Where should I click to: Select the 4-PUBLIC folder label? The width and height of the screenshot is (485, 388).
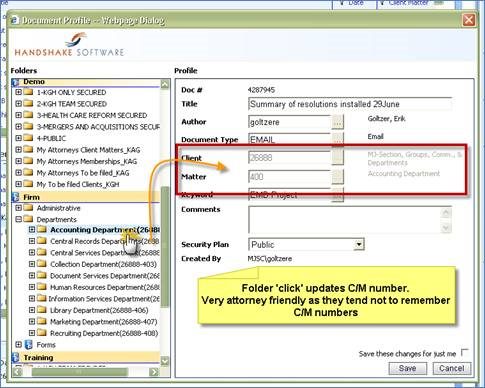[51, 138]
